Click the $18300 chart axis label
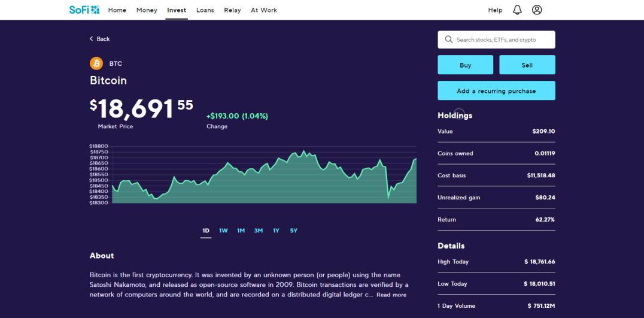 point(99,203)
